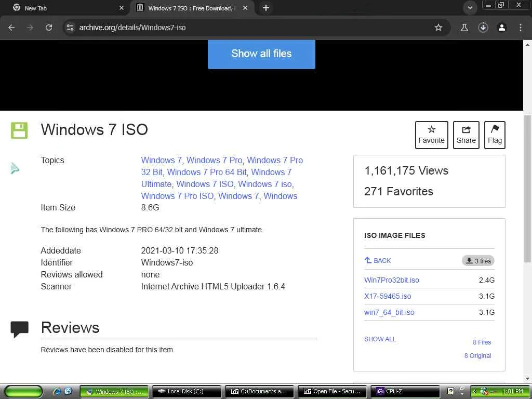
Task: Click the address bar URL
Action: 132,28
